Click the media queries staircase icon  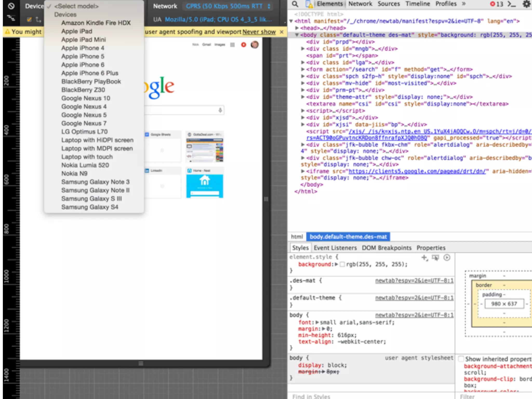tap(11, 18)
